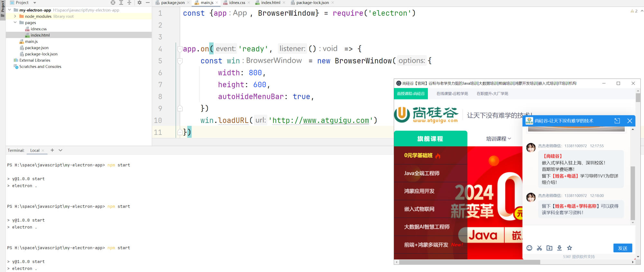Click the 53KF 提供软件支持 footer link
This screenshot has height=272, width=644.
[579, 257]
